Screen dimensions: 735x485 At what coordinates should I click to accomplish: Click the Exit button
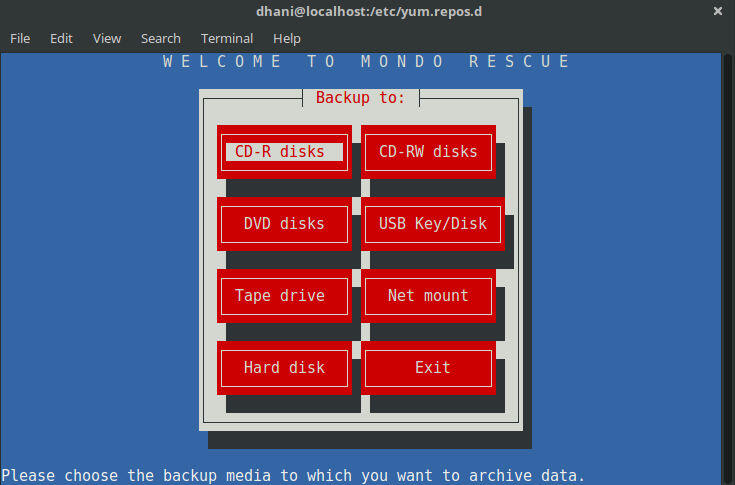428,368
